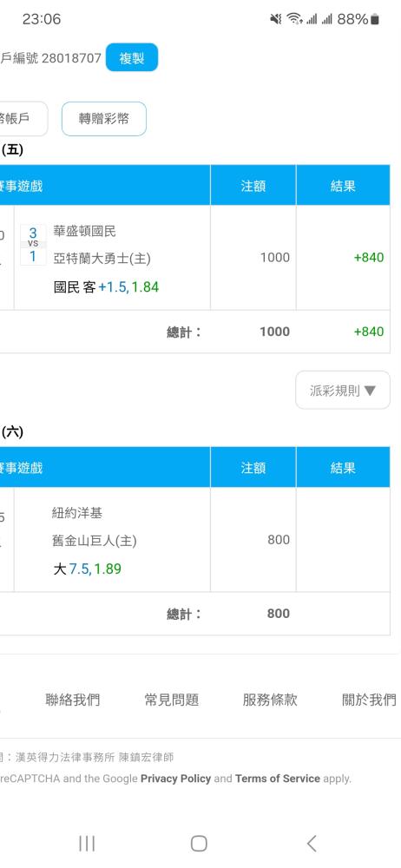Image resolution: width=401 pixels, height=868 pixels.
Task: Open the 常見問題 footer link
Action: click(x=171, y=700)
